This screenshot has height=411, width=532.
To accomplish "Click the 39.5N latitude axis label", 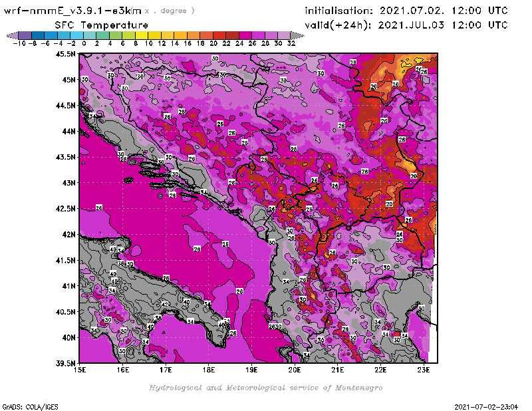I will [x=65, y=364].
